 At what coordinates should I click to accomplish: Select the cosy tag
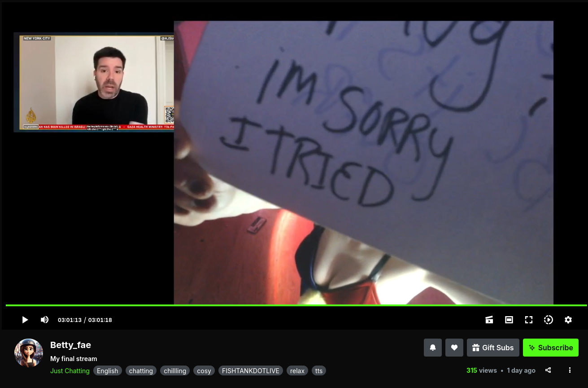click(x=204, y=371)
